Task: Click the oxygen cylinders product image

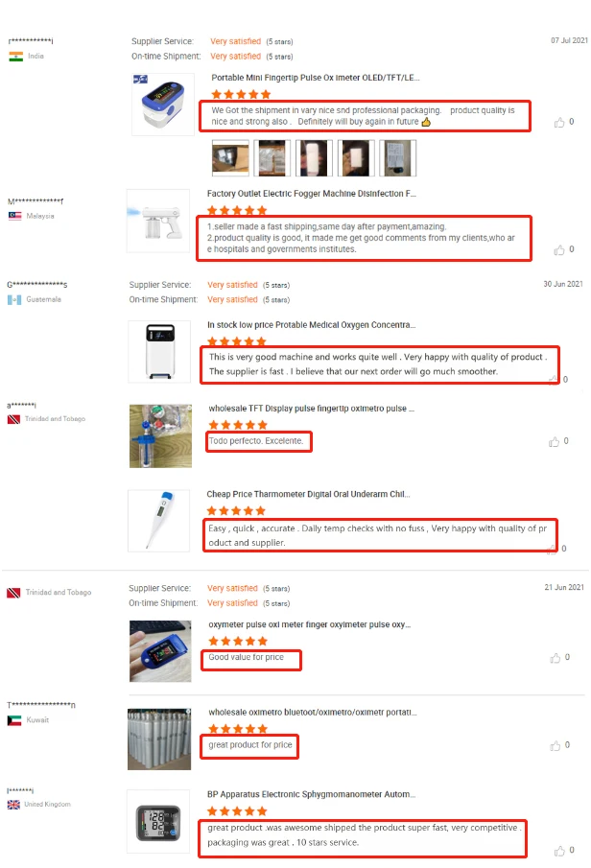Action: [159, 739]
